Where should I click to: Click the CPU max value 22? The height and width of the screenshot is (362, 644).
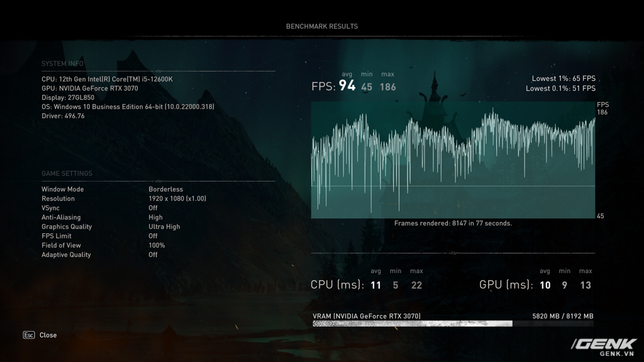point(416,285)
